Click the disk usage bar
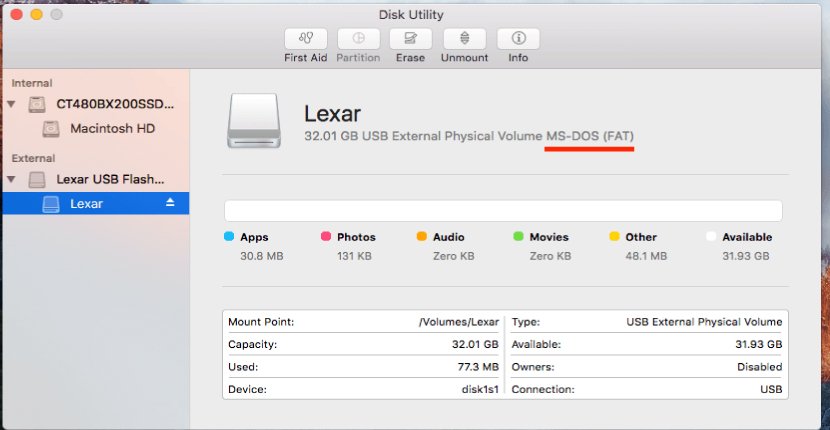 503,211
